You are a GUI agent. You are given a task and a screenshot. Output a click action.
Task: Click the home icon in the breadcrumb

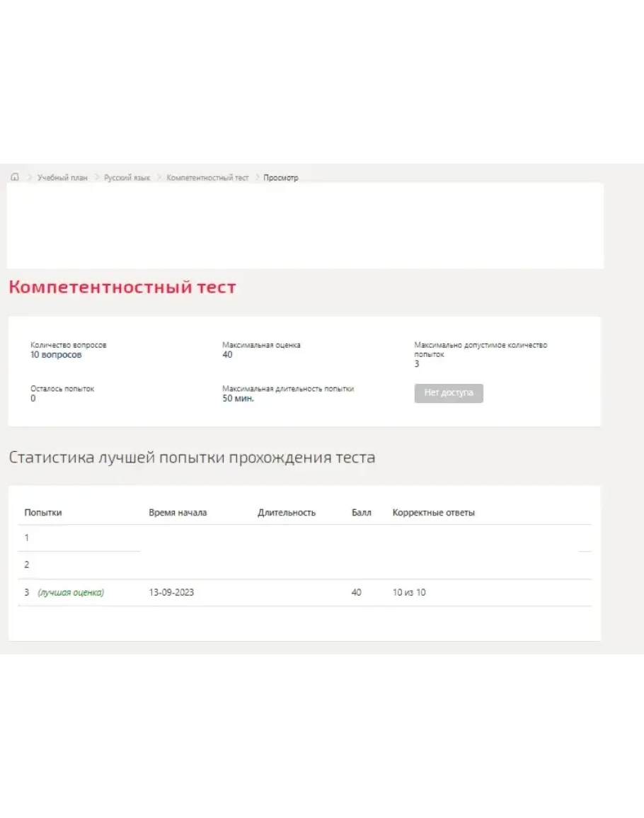coord(15,177)
